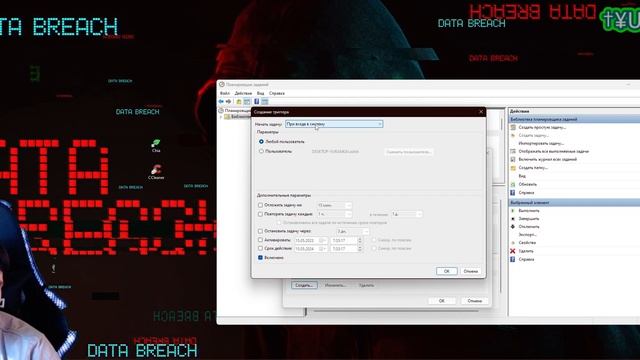This screenshot has height=360, width=640.
Task: Open the stop-after dropdown showing 3 дн
Action: [x=353, y=231]
